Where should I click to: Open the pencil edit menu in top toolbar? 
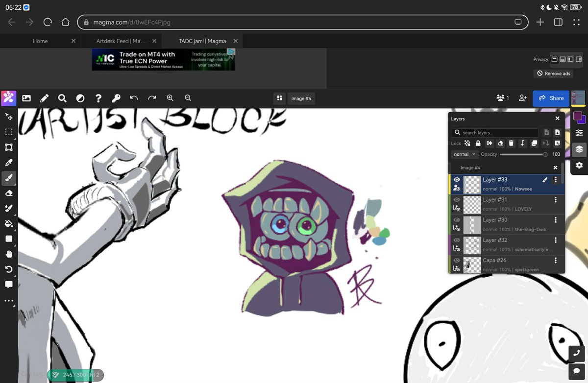[x=44, y=98]
